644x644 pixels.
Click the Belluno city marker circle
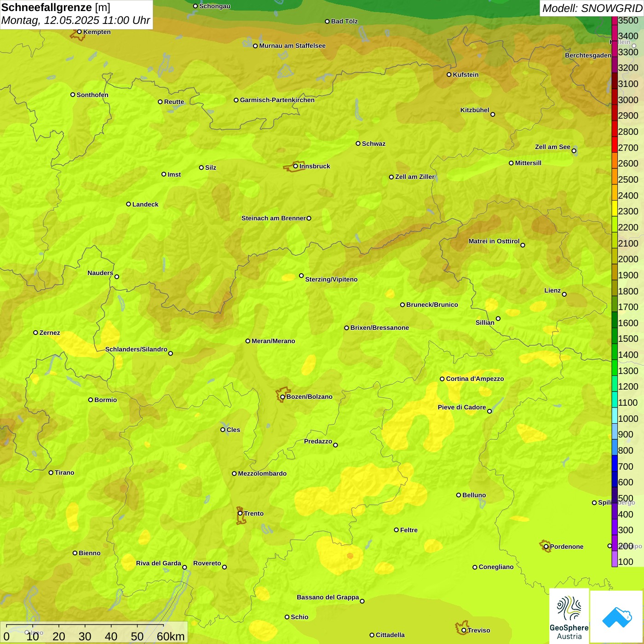[x=458, y=495]
